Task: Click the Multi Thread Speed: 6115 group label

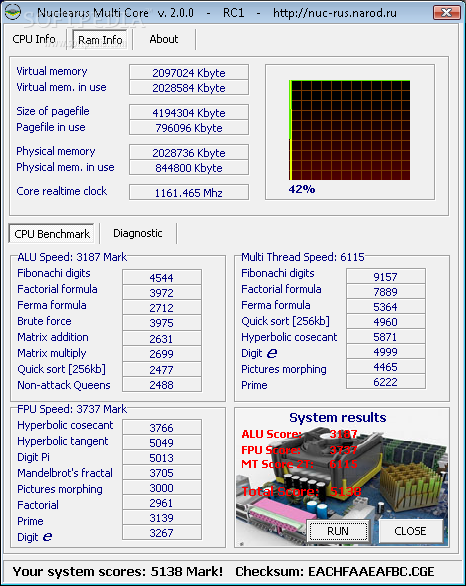Action: [303, 257]
